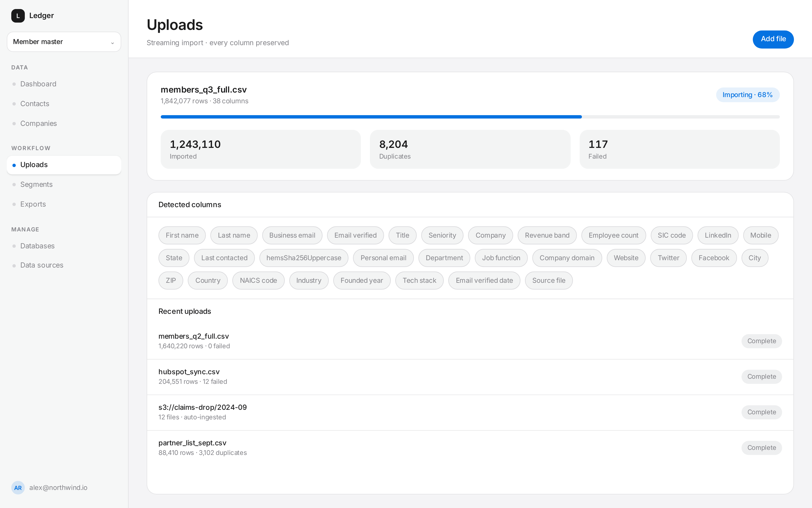
Task: Select the Personal email column chip
Action: 383,258
